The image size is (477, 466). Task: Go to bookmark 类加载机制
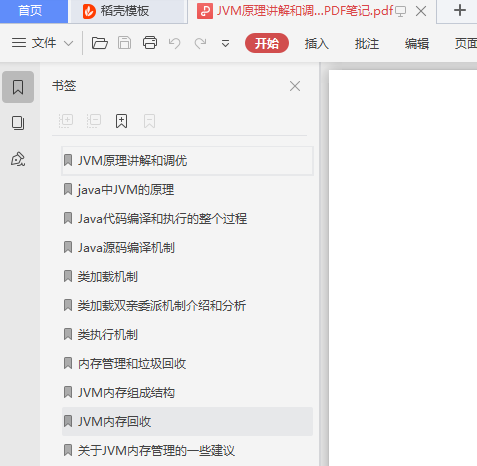(187, 277)
